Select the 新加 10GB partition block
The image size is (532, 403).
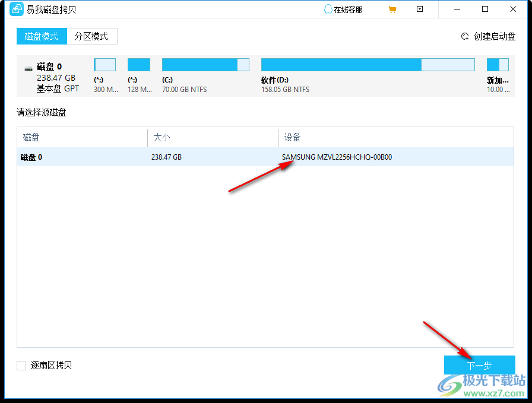(x=498, y=64)
